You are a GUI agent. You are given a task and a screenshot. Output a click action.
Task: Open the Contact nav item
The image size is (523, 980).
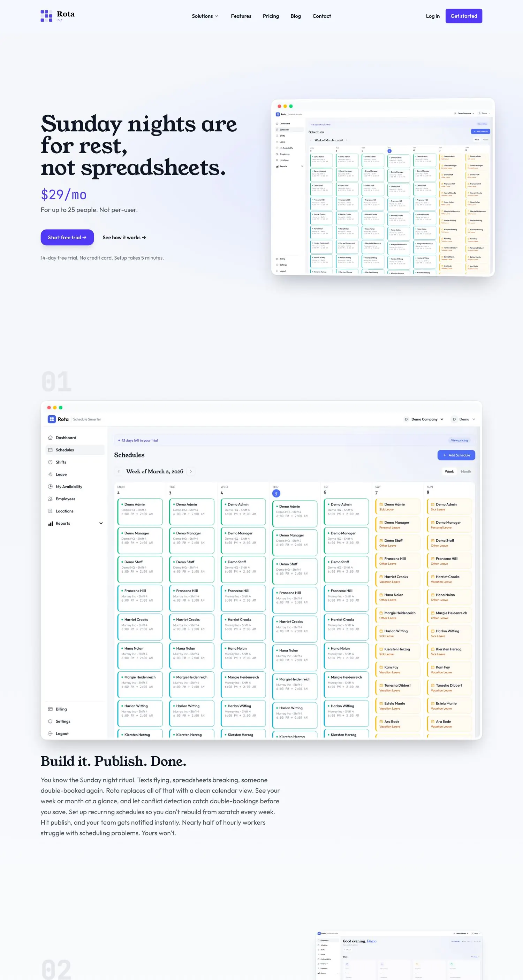point(321,16)
